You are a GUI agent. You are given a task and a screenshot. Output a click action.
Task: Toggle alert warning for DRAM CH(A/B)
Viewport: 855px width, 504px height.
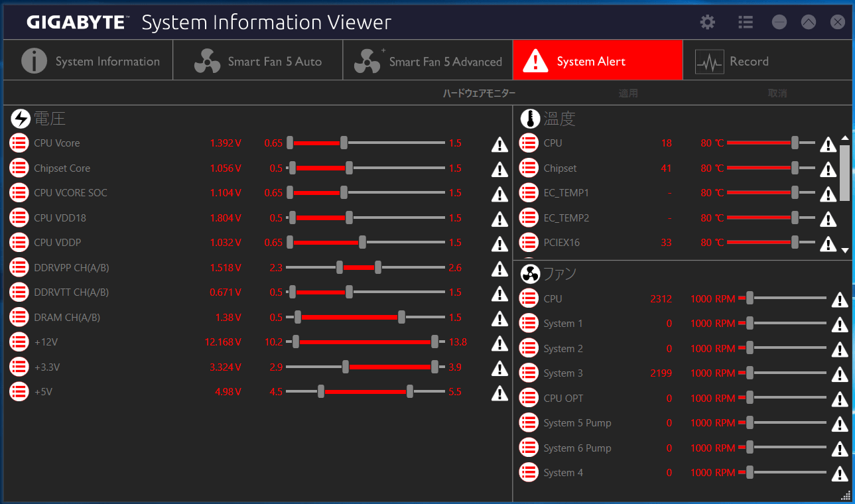click(x=499, y=318)
